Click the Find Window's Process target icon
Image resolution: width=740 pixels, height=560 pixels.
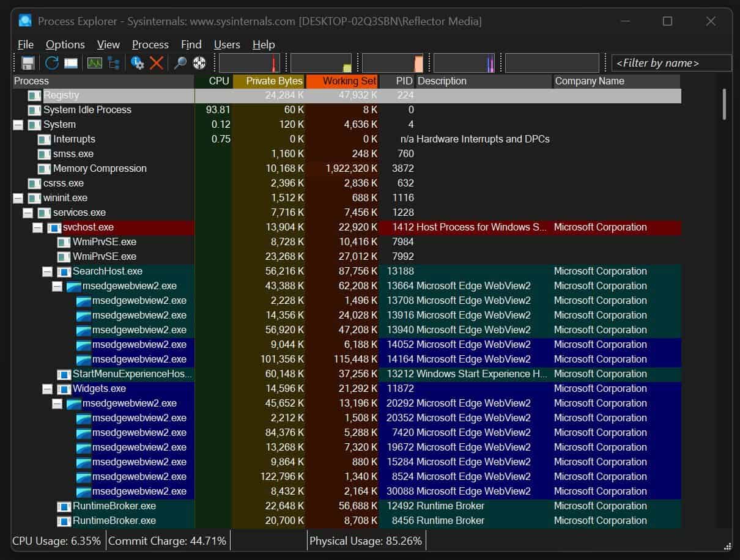[199, 62]
